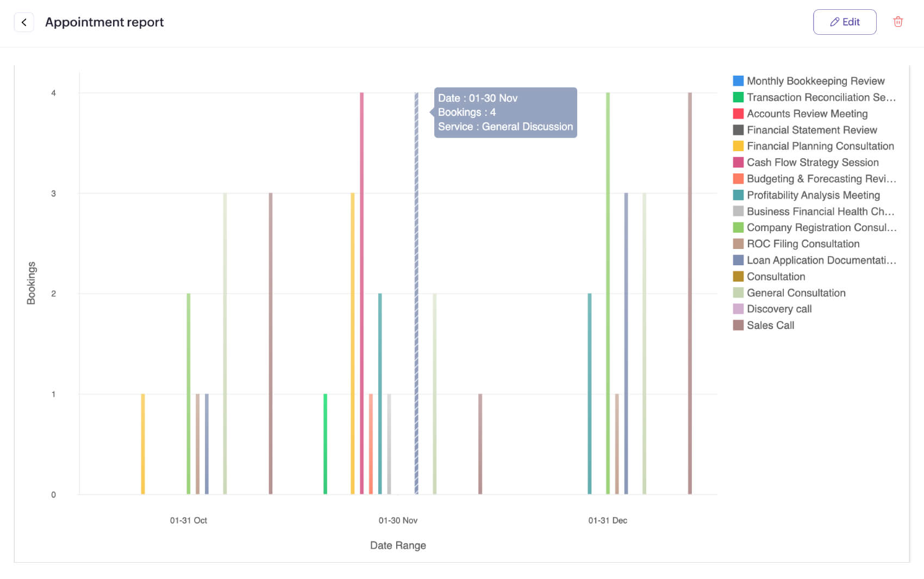The width and height of the screenshot is (924, 579).
Task: Toggle the ROC Filing Consultation series visibility
Action: pos(803,244)
